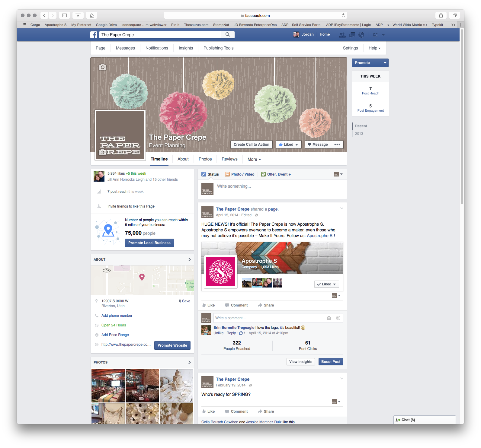Viewport: 481px width, 448px height.
Task: Select the Reviews tab
Action: [229, 159]
